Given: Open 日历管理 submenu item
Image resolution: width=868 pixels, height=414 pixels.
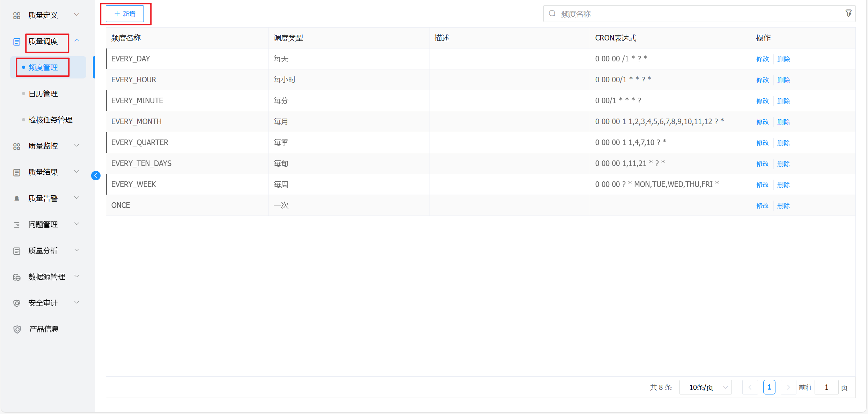Looking at the screenshot, I should point(43,94).
